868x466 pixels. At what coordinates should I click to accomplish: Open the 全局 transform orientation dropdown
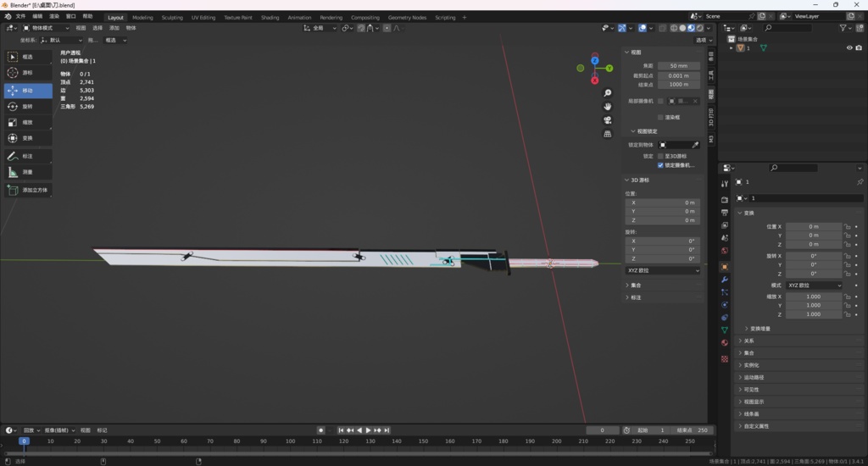pyautogui.click(x=320, y=28)
